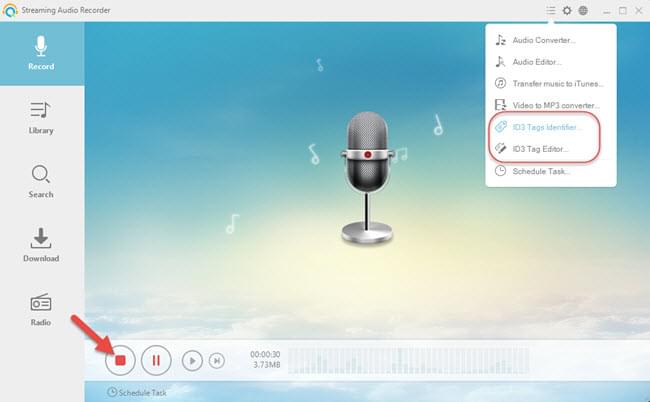Open the Library section
The height and width of the screenshot is (402, 650).
(x=41, y=118)
